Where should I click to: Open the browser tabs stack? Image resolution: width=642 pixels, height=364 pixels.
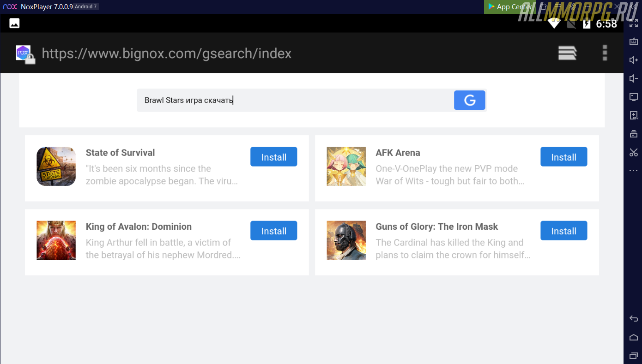coord(567,53)
